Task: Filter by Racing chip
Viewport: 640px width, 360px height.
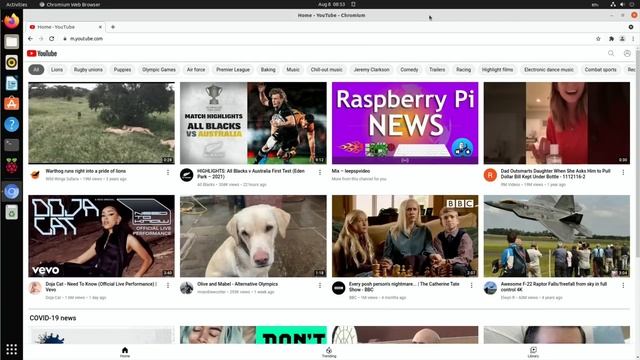Action: [463, 70]
